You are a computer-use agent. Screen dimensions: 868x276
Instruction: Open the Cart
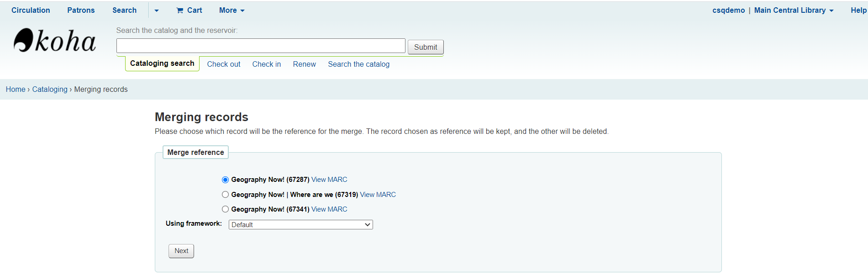click(189, 10)
